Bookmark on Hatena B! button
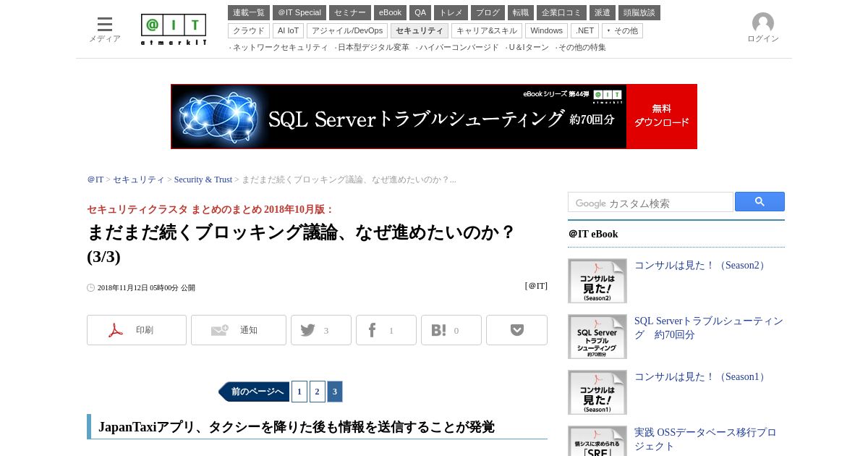This screenshot has height=456, width=868. 451,330
